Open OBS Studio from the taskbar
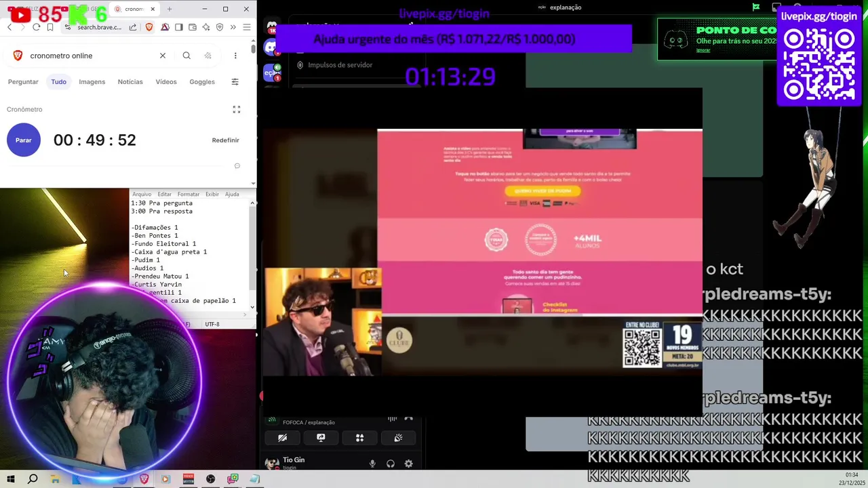868x488 pixels. (x=211, y=479)
